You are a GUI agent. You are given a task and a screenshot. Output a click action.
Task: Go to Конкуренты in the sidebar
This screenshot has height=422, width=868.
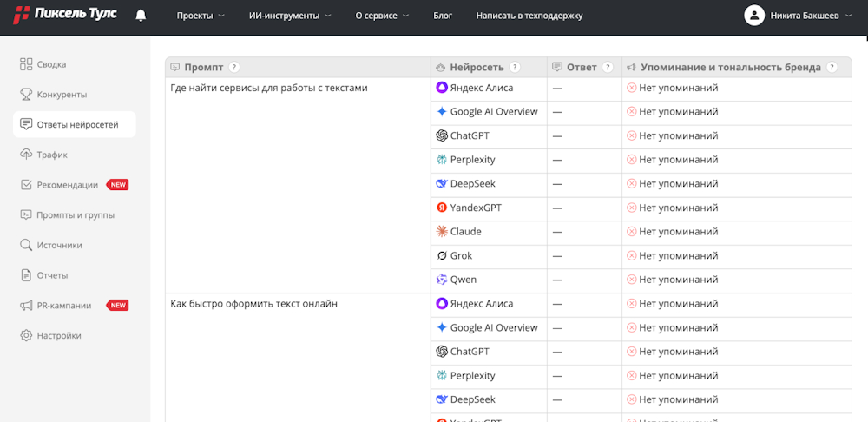click(62, 95)
